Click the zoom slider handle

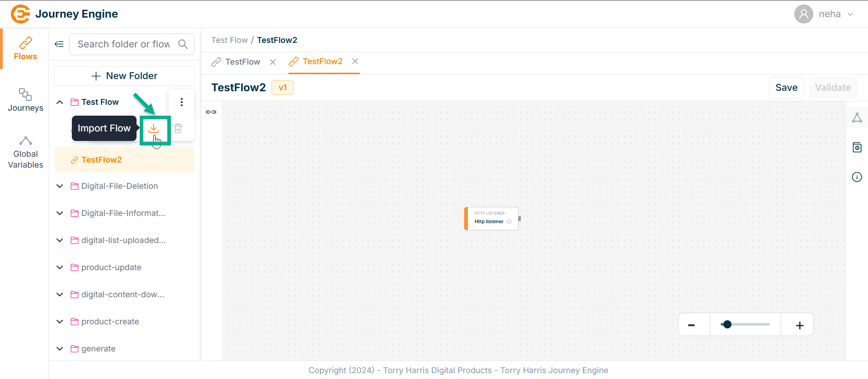(x=727, y=324)
